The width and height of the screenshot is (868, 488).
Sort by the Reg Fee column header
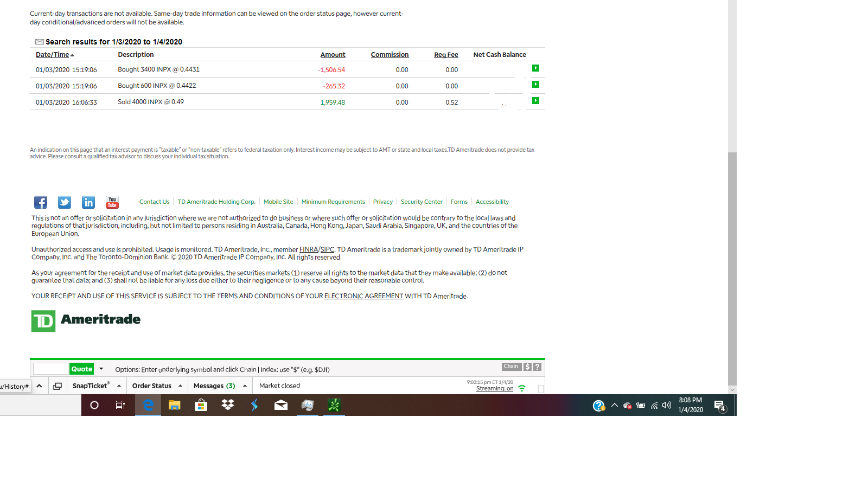coord(446,55)
